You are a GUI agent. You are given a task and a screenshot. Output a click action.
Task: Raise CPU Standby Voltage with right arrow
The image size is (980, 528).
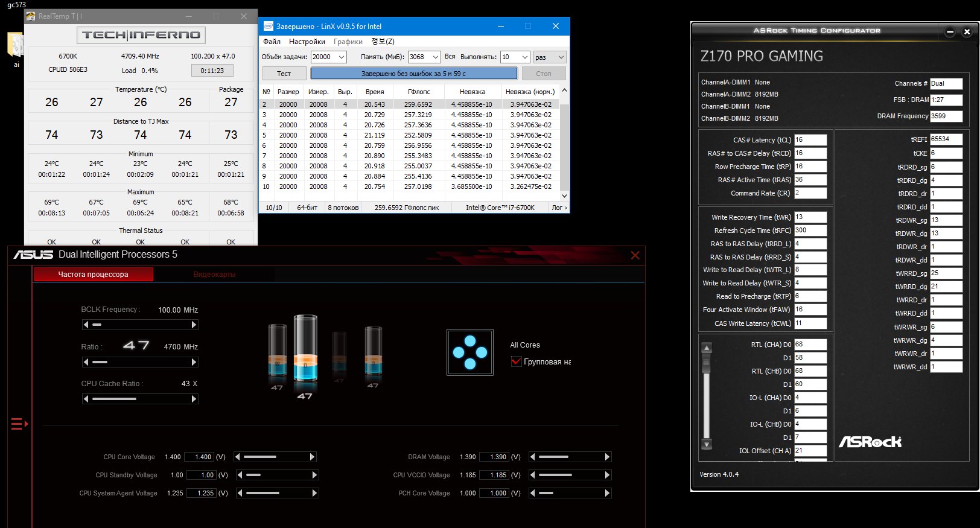coord(314,475)
